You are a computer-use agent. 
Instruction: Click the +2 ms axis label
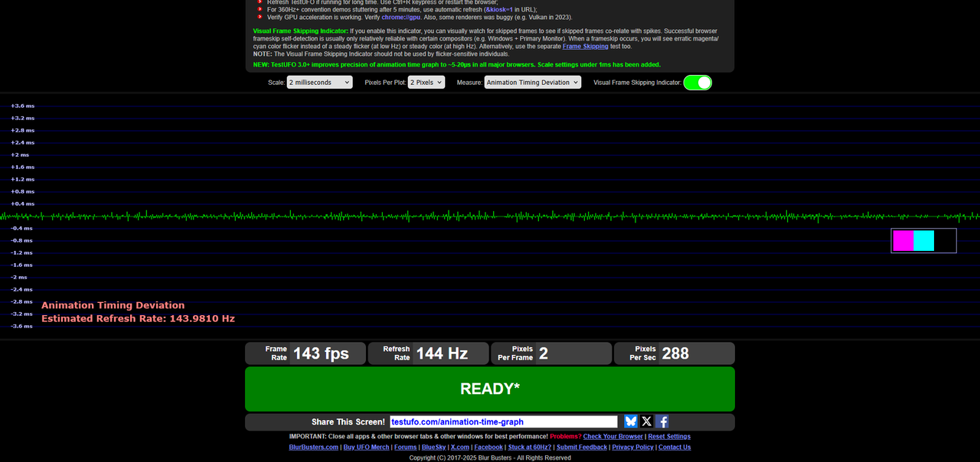point(20,155)
